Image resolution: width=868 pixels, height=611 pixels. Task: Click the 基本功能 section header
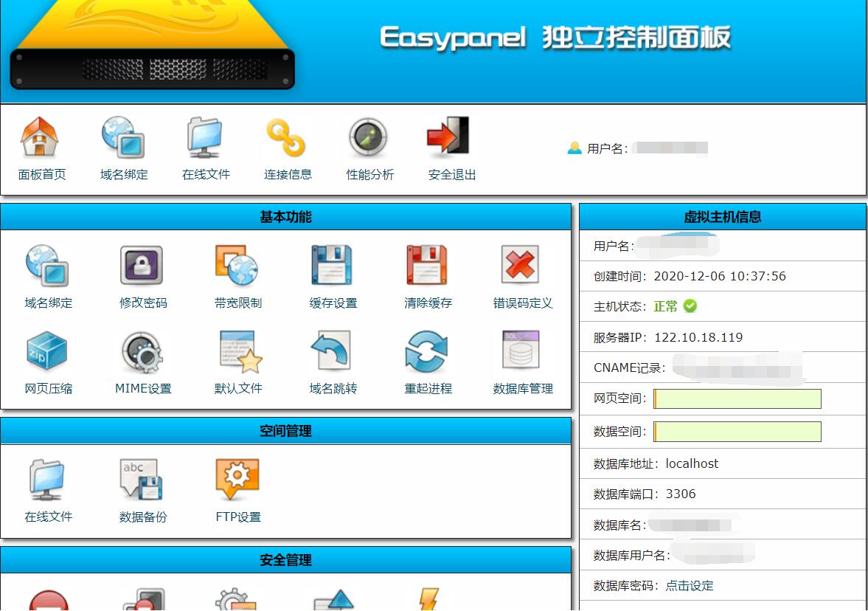(x=285, y=217)
